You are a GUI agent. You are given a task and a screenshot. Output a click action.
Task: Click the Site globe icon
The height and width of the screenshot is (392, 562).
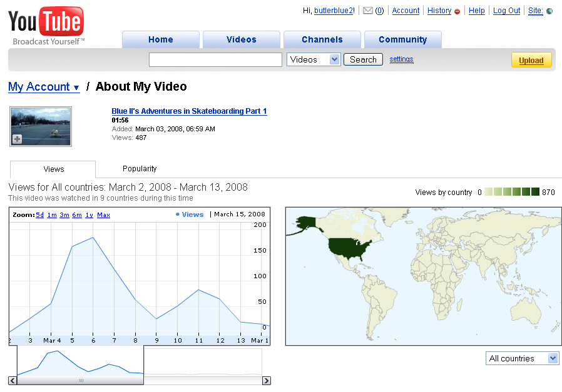pos(549,11)
